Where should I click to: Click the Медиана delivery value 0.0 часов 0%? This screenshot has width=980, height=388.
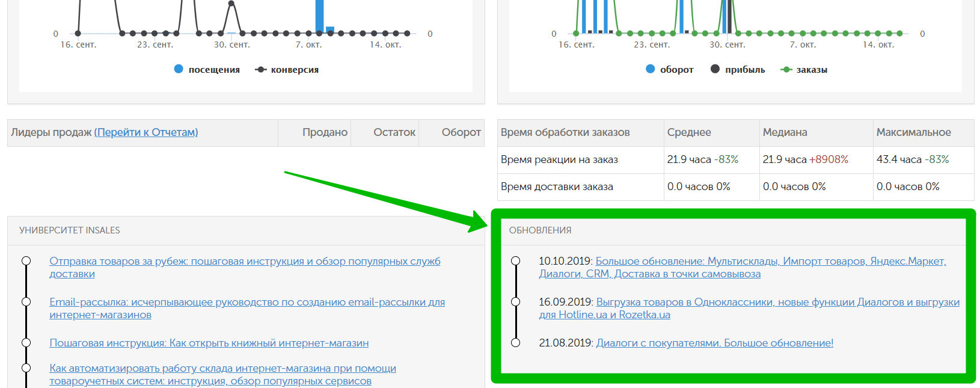[x=794, y=187]
